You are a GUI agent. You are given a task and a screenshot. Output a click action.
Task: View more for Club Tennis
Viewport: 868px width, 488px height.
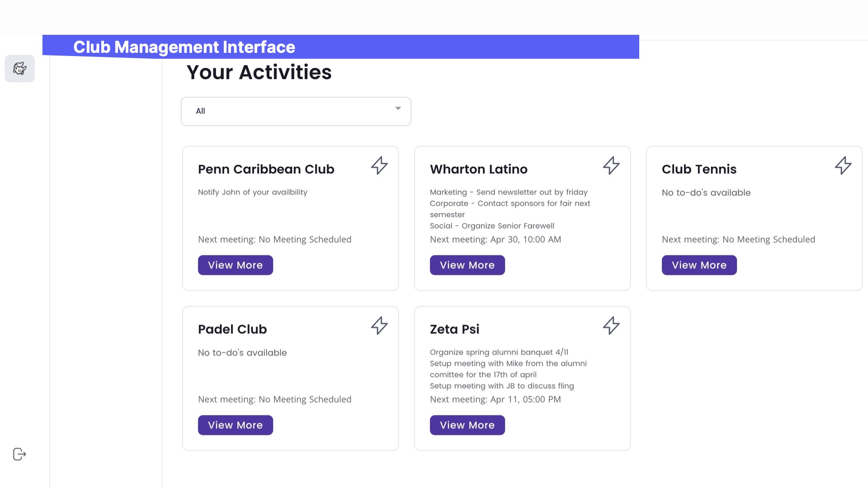coord(699,265)
